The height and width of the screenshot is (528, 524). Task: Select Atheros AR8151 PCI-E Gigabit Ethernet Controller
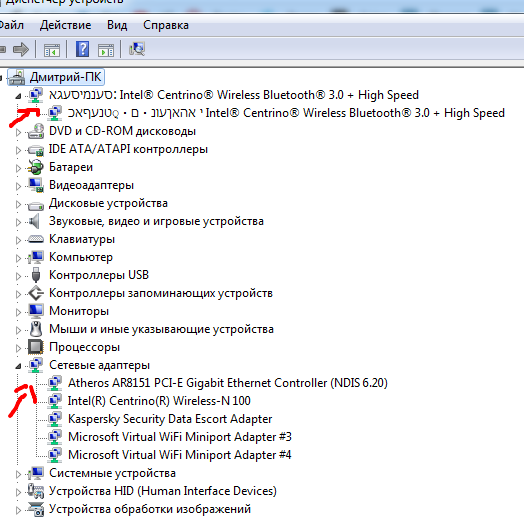(x=228, y=383)
